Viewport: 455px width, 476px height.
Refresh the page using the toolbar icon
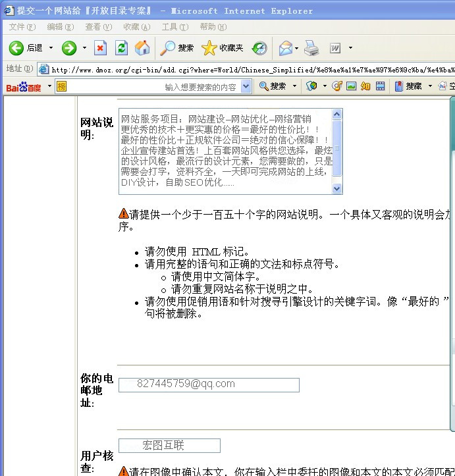click(x=121, y=48)
